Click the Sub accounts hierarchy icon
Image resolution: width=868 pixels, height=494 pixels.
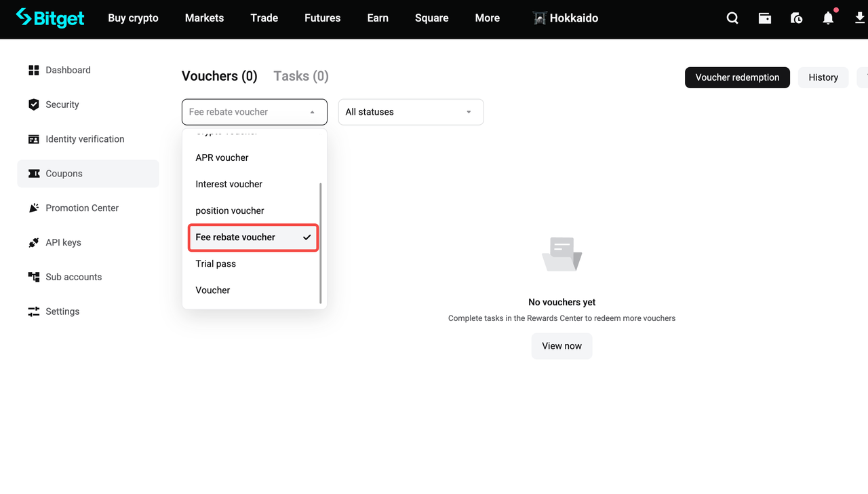[33, 277]
